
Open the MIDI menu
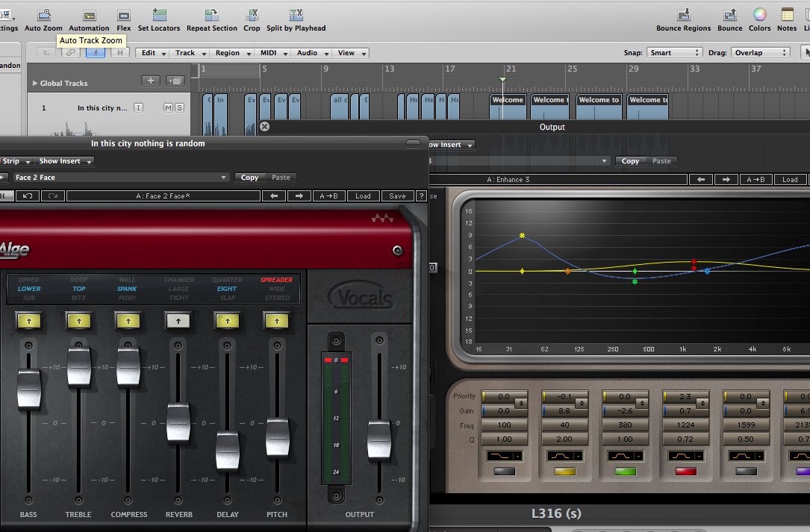[272, 53]
